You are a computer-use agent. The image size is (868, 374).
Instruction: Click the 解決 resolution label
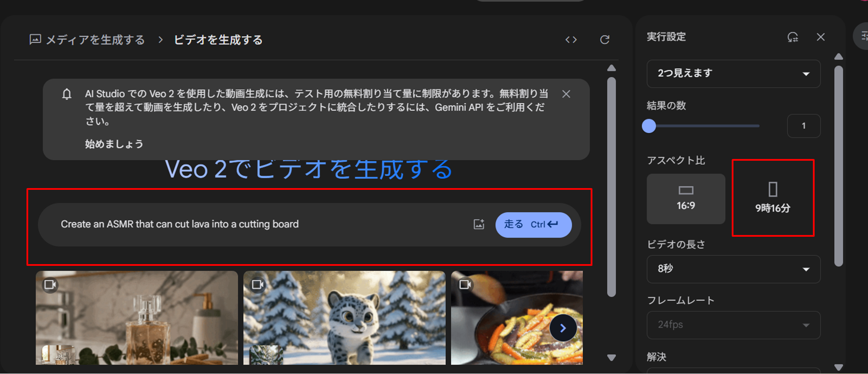(656, 357)
